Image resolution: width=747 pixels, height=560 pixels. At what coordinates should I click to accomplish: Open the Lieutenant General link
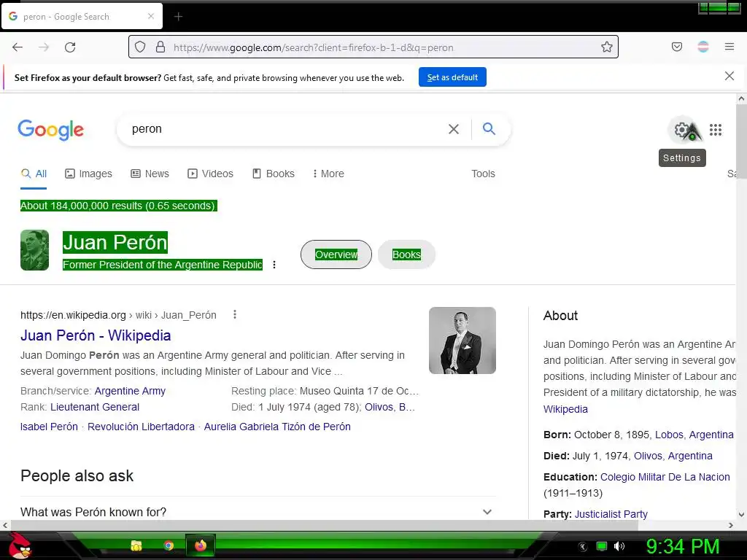(x=95, y=407)
